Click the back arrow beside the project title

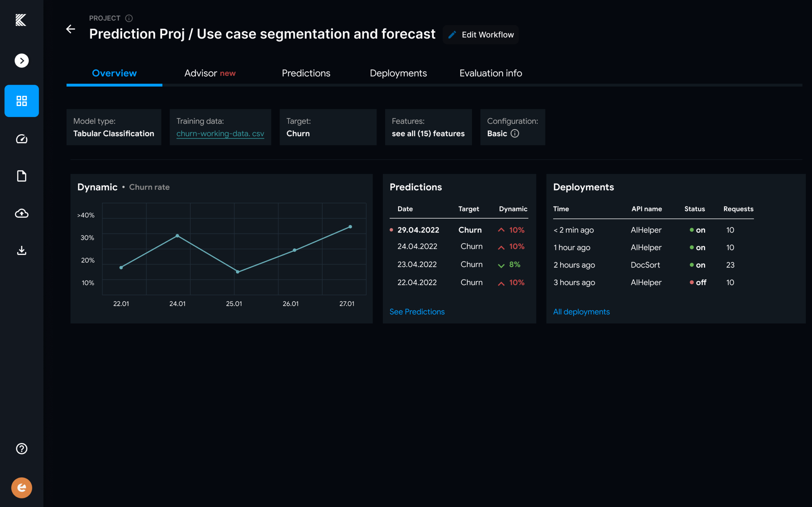click(71, 29)
